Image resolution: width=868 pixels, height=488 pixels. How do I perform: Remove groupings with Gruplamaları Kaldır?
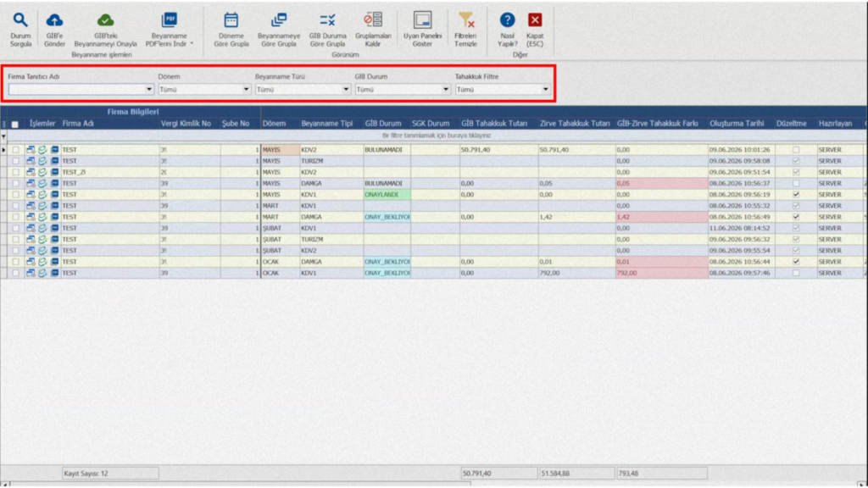[x=373, y=20]
